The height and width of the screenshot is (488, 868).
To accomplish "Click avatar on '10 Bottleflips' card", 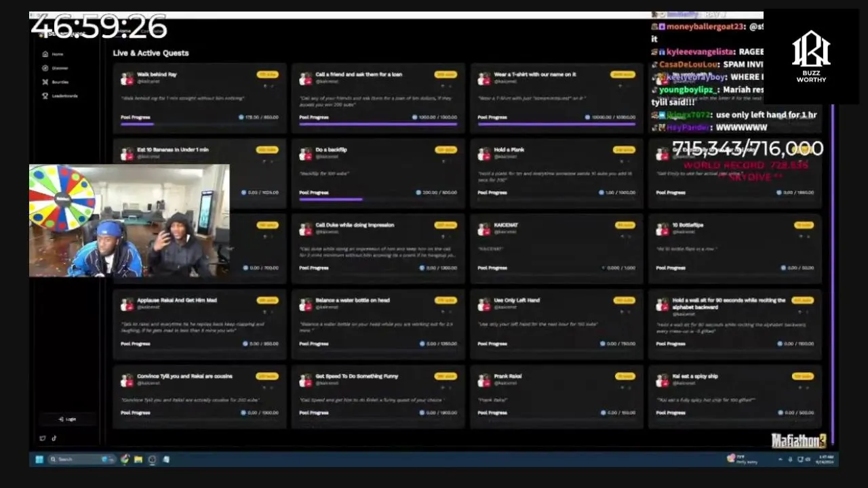I will (662, 229).
